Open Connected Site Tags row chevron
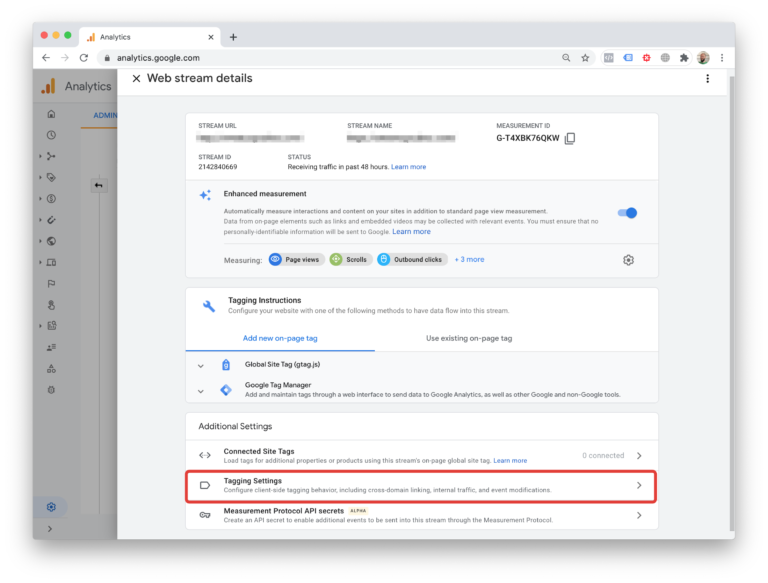This screenshot has width=768, height=583. click(x=639, y=456)
